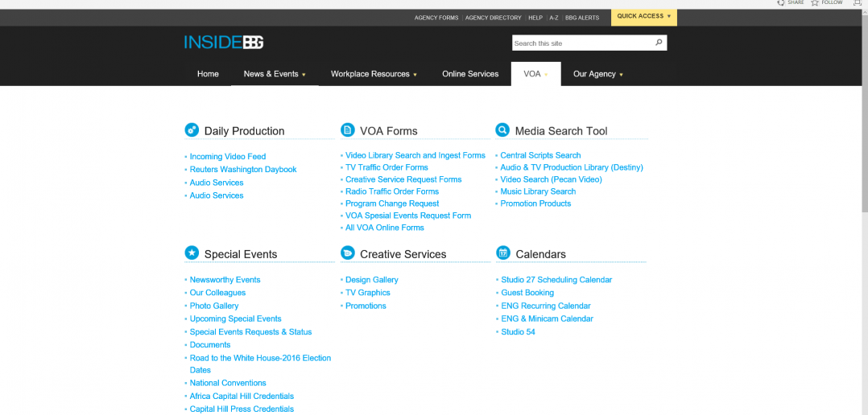The image size is (868, 415).
Task: Click the Daily Production gear icon
Action: tap(192, 129)
